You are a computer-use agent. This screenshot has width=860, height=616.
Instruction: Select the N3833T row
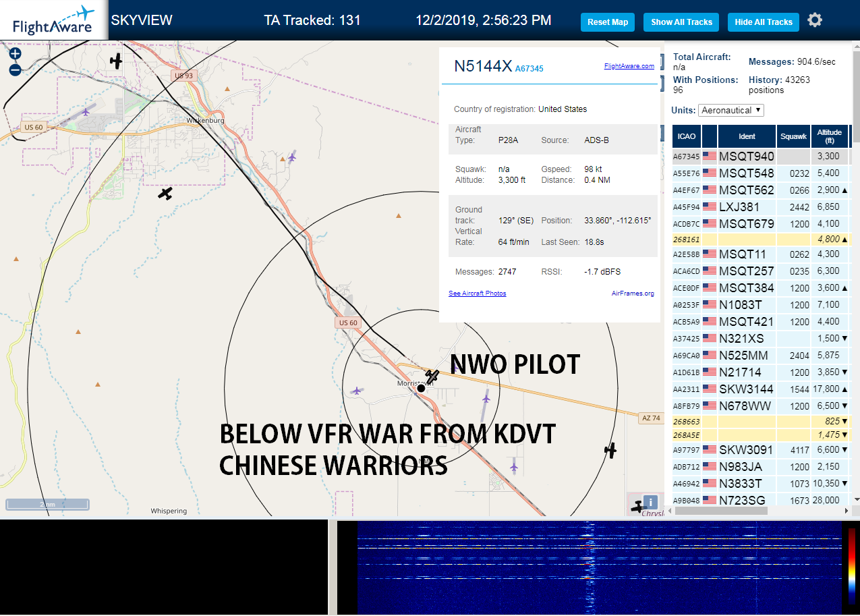tap(761, 484)
